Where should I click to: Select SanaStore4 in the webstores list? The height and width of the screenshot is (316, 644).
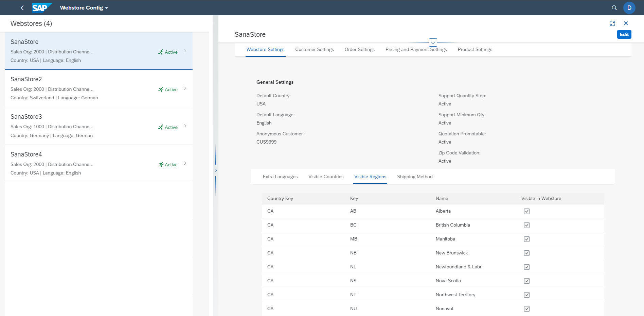[x=99, y=164]
